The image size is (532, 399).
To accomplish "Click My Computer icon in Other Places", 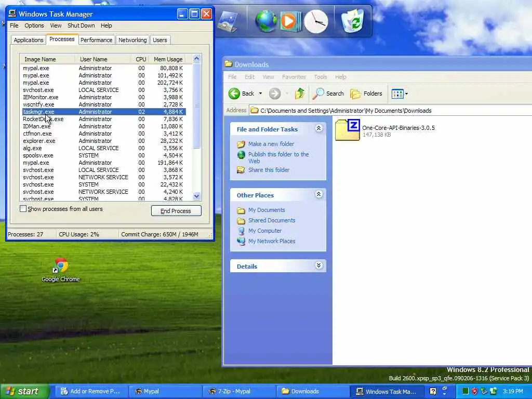I will (x=241, y=231).
